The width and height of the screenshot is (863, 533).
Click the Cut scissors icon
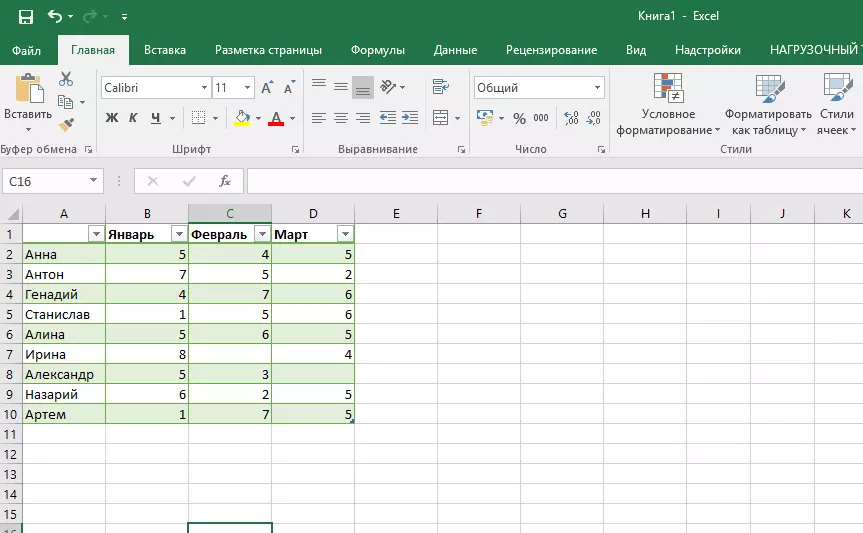66,79
